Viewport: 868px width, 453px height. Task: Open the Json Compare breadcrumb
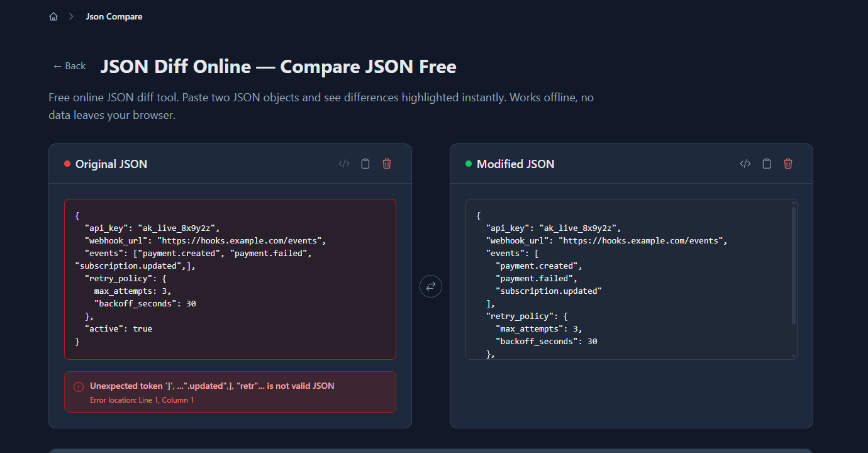click(x=114, y=17)
